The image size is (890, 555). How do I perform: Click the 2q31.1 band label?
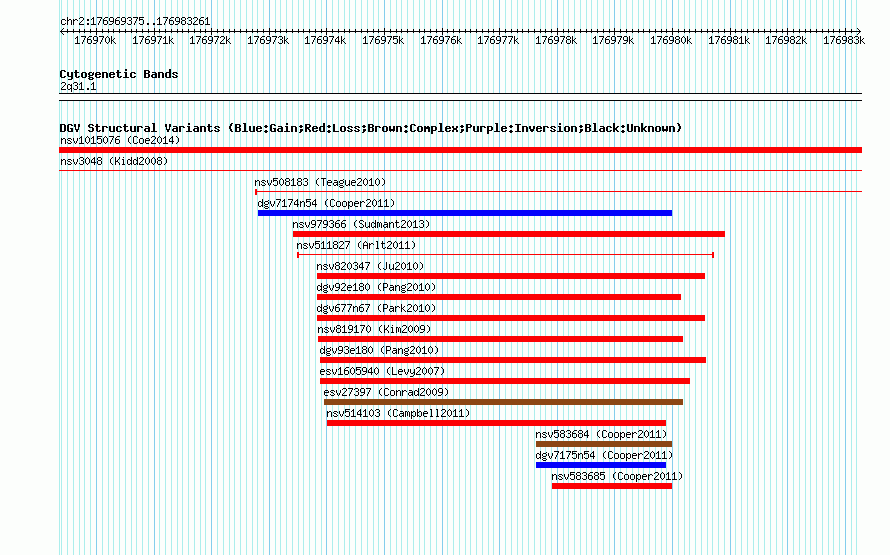[78, 87]
